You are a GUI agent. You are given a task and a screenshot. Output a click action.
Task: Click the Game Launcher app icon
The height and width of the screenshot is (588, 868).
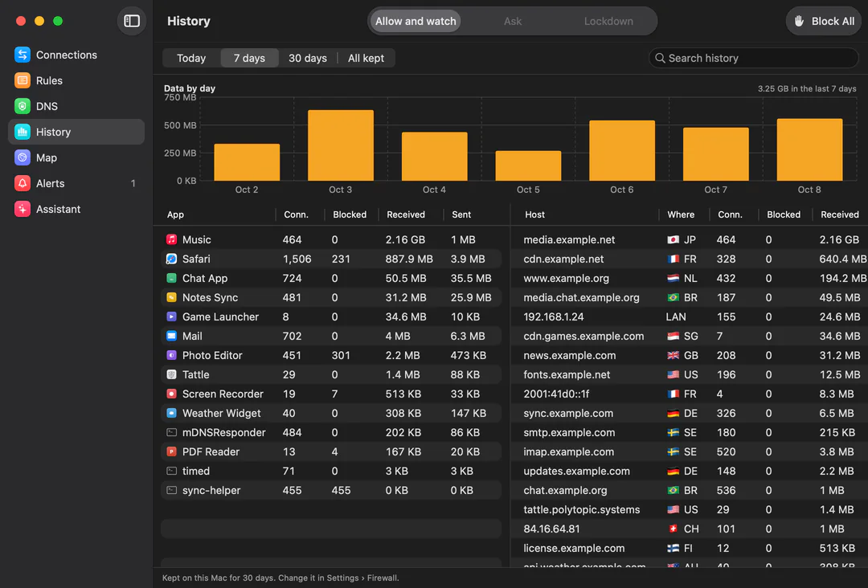172,317
